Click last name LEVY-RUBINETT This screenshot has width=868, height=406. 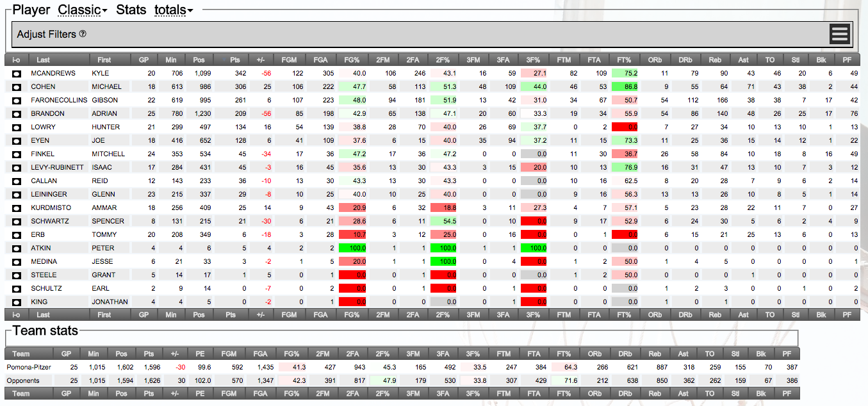coord(57,168)
